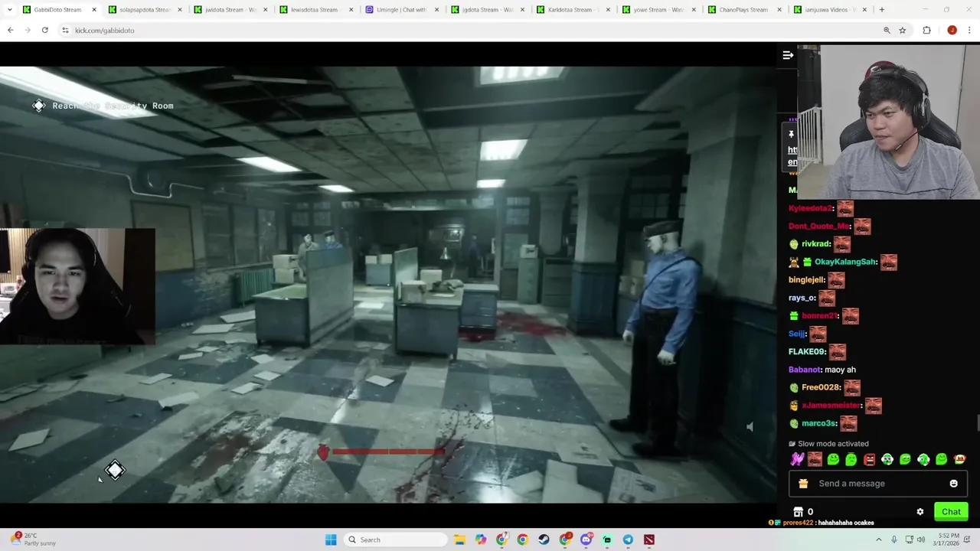The width and height of the screenshot is (980, 551).
Task: Open the Windows Start menu
Action: (331, 540)
